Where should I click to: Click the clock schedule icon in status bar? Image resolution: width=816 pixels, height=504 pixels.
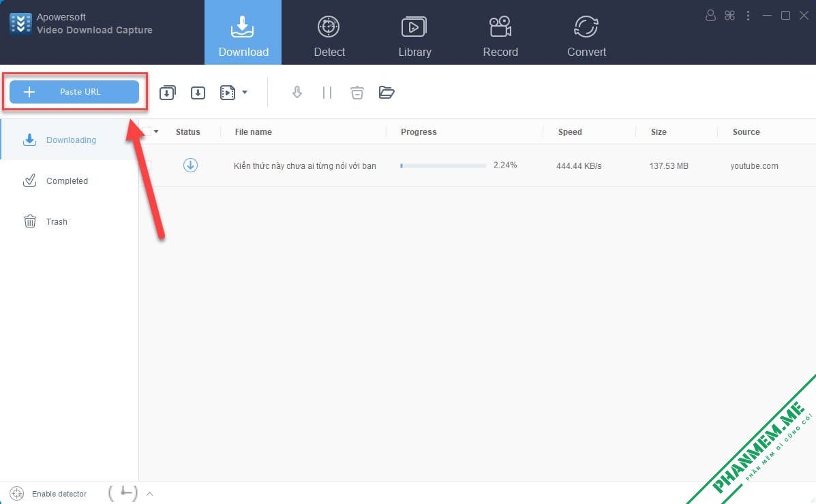(x=123, y=492)
